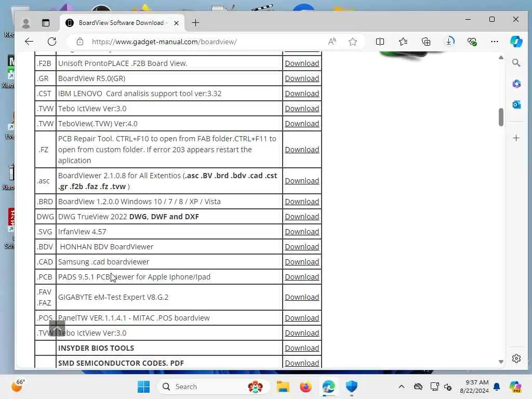Show hidden system tray icons
532x399 pixels.
tap(402, 387)
